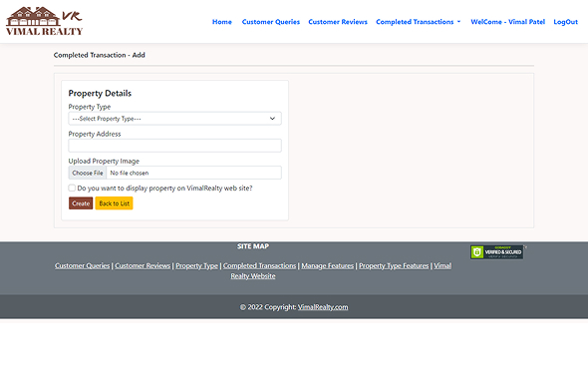Open Customer Reviews link in site map

[143, 265]
